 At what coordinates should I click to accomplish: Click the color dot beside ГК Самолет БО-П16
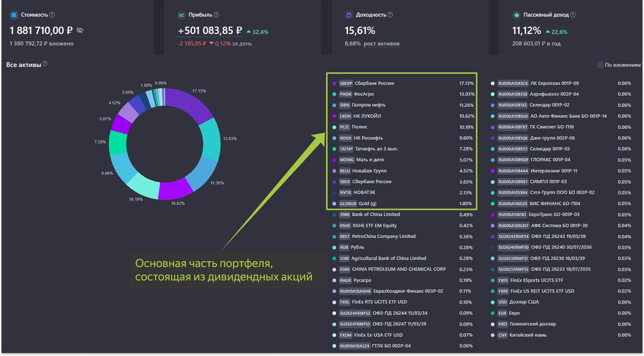click(x=493, y=127)
